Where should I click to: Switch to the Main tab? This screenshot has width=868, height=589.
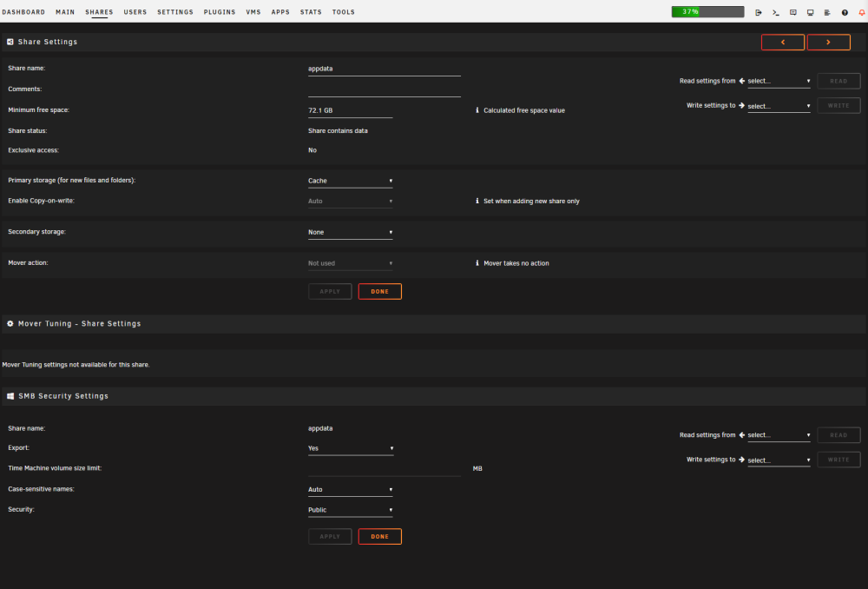pyautogui.click(x=65, y=12)
